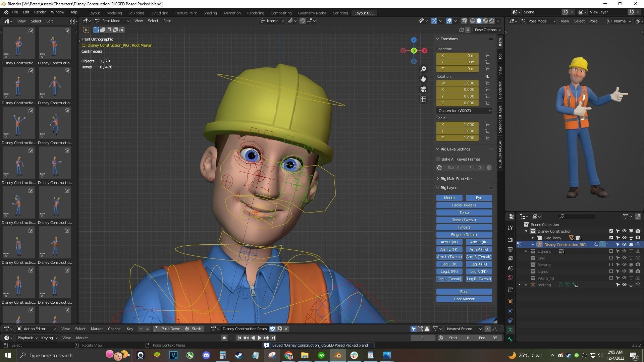Hide Geo_Body collection with eye icon
The height and width of the screenshot is (362, 644).
click(x=624, y=238)
